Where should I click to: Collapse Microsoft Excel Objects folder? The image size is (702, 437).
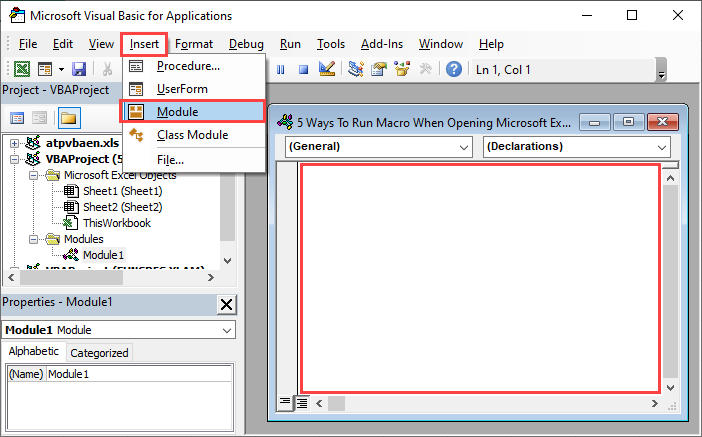(x=34, y=176)
